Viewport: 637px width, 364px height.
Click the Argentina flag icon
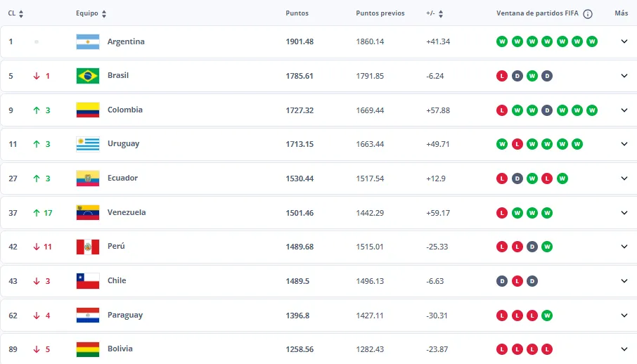coord(87,41)
